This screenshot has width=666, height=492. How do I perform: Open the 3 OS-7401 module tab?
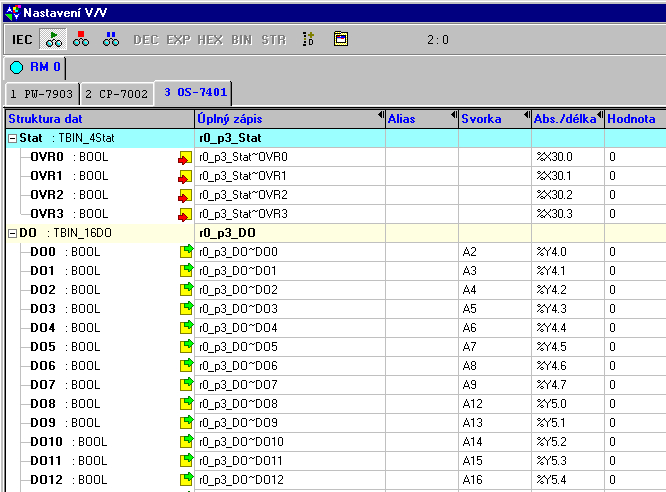tap(193, 92)
